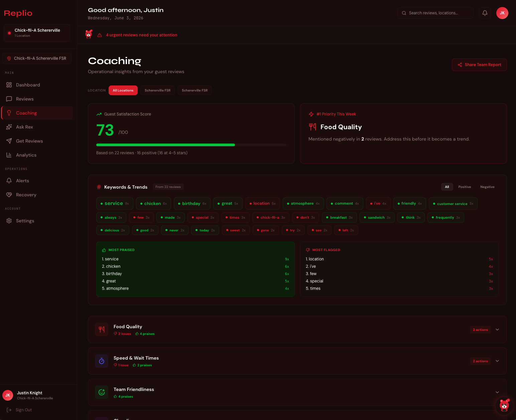516x420 pixels.
Task: Click Share Team Report button
Action: point(479,65)
